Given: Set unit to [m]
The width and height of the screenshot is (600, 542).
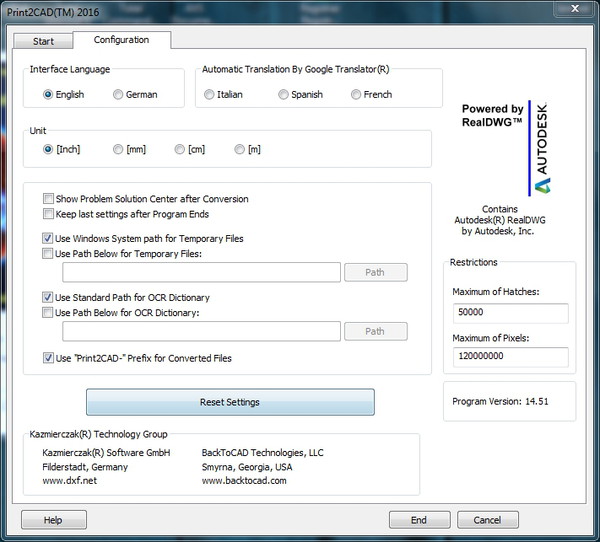Looking at the screenshot, I should 248,149.
